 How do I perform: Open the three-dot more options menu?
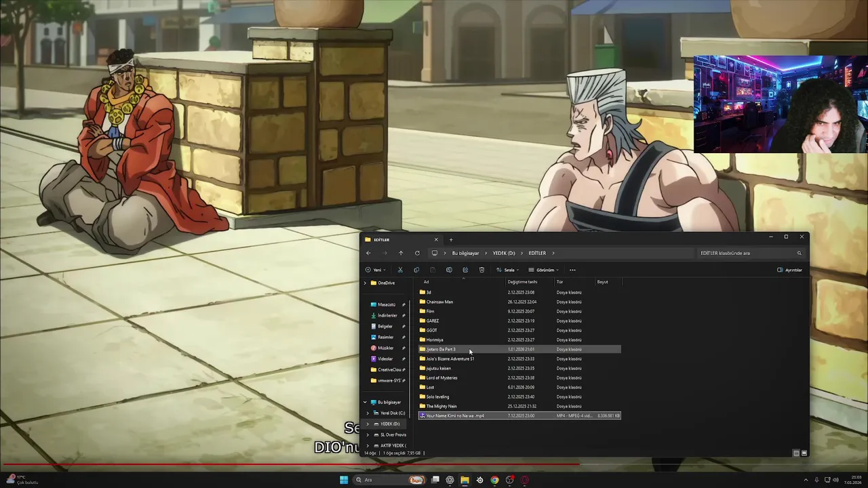point(572,270)
